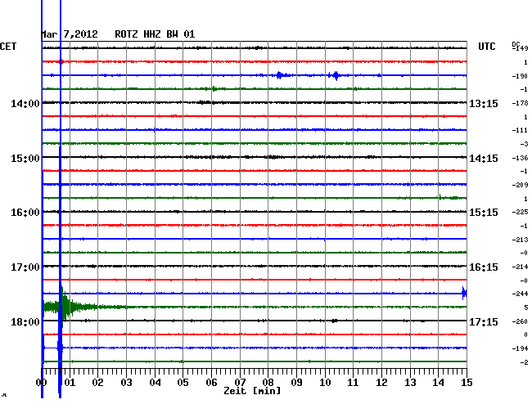Click the "10" minute tick label
The height and width of the screenshot is (404, 532).
[325, 383]
